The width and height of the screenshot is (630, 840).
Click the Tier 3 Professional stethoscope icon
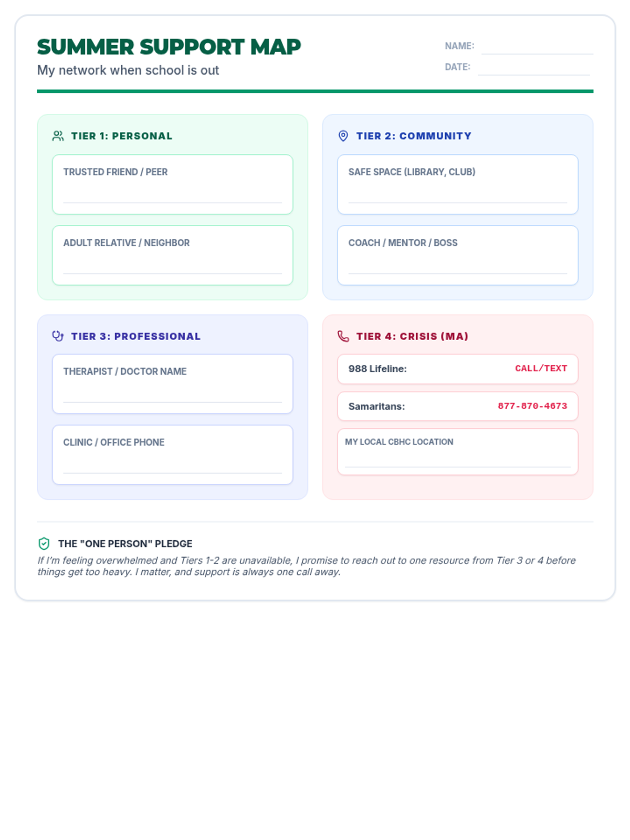pos(58,336)
